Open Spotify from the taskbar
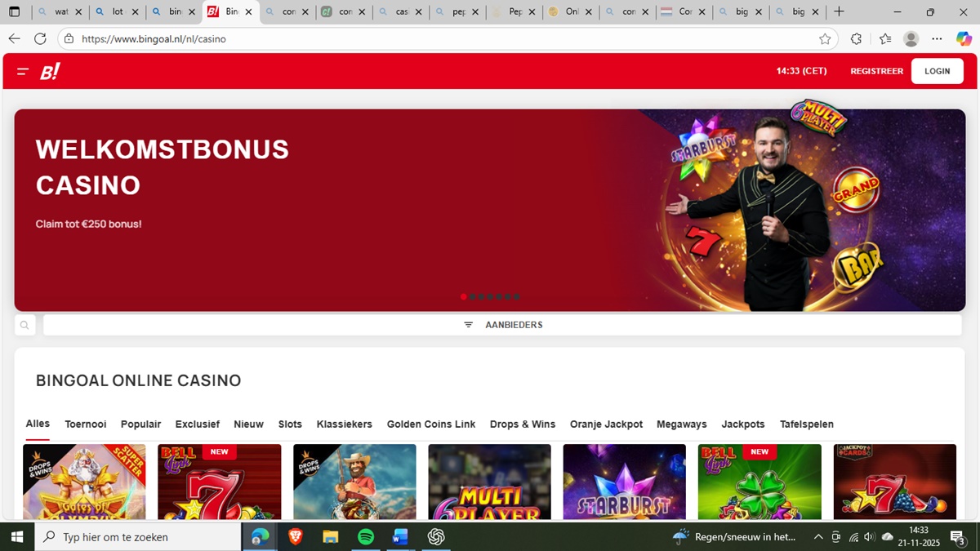The width and height of the screenshot is (980, 551). point(366,537)
